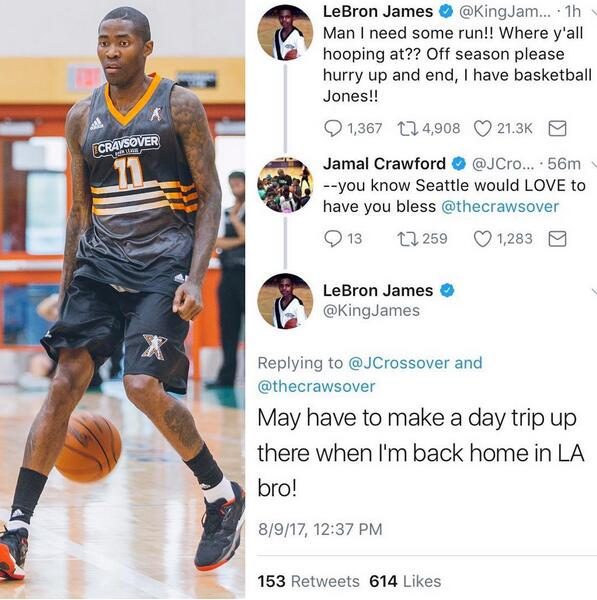
Task: Expand options chevron on LeBron's top tweet
Action: click(594, 13)
